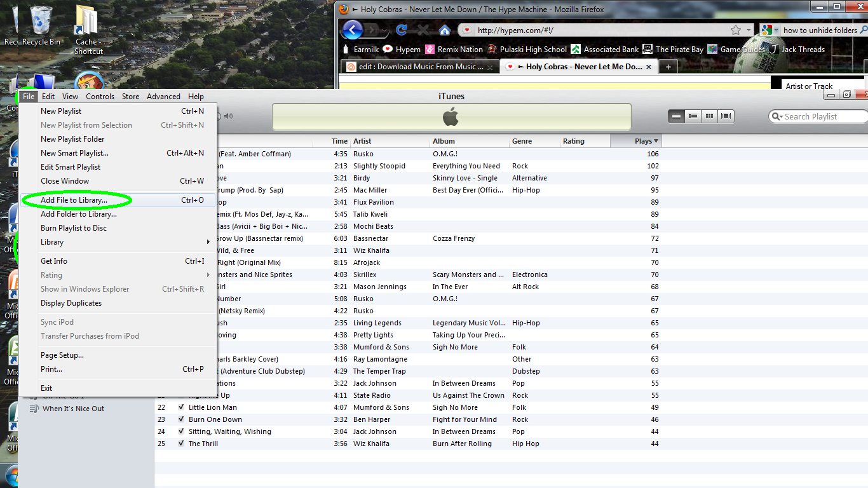Uncheck The Thrill song checkbox
This screenshot has height=488, width=868.
[x=181, y=444]
